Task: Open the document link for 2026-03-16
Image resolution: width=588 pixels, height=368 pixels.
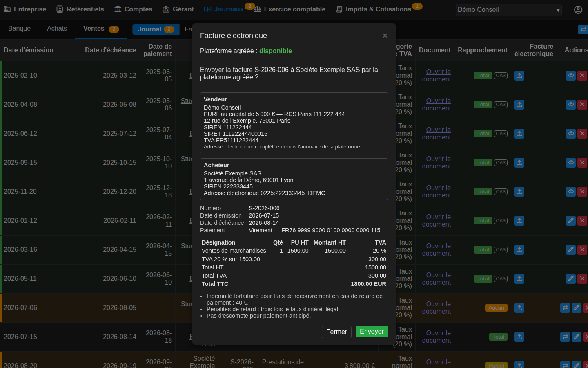Action: coord(437,250)
